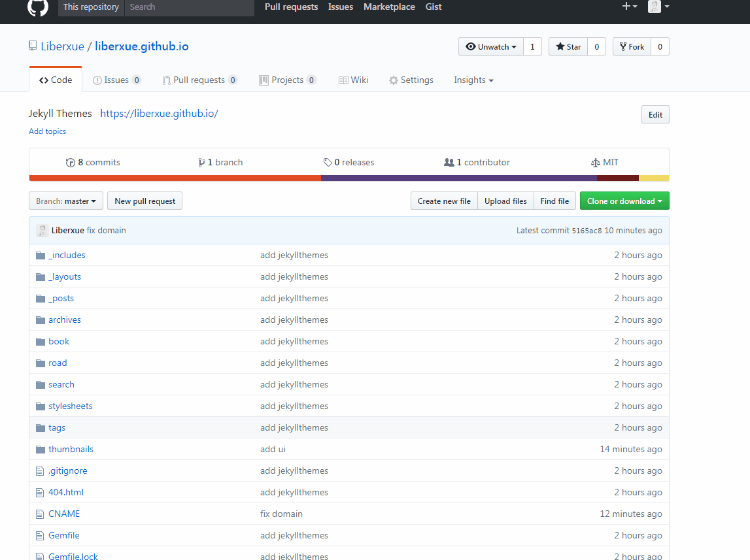
Task: Click the Liberxue commit author avatar
Action: [42, 230]
